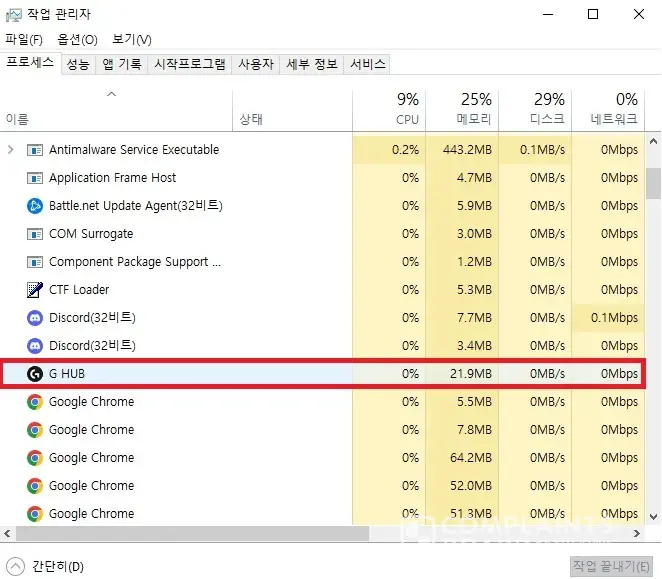The height and width of the screenshot is (579, 662).
Task: Click Chrome icon in 5.5MB row
Action: coord(35,402)
